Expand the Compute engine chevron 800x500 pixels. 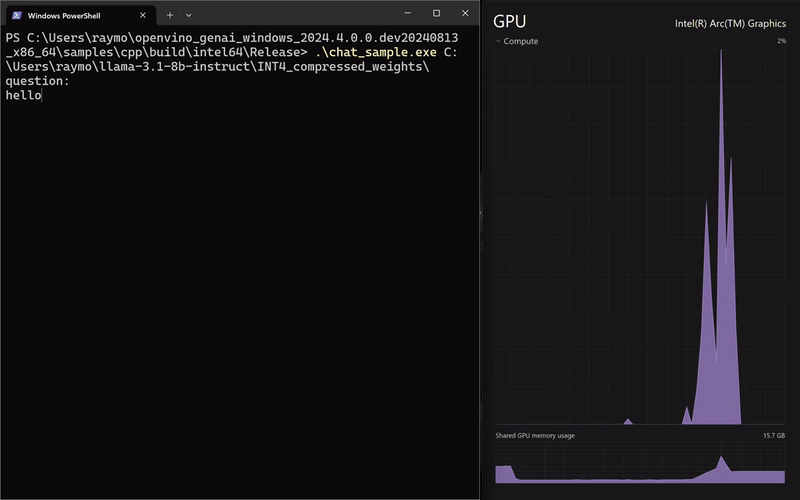[x=499, y=42]
